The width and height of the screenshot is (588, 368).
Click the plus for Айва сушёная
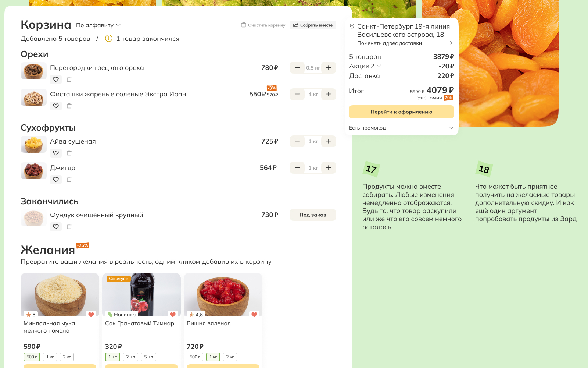pos(329,141)
